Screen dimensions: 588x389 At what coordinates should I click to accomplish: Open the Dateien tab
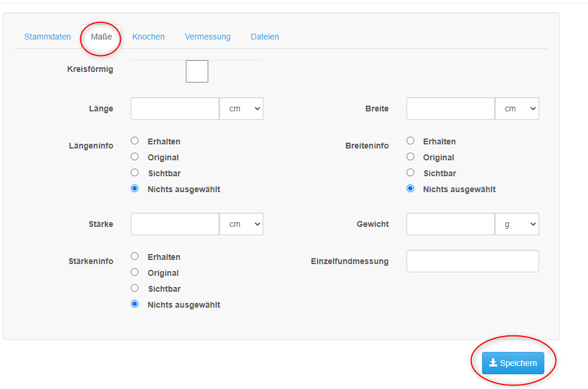(265, 37)
